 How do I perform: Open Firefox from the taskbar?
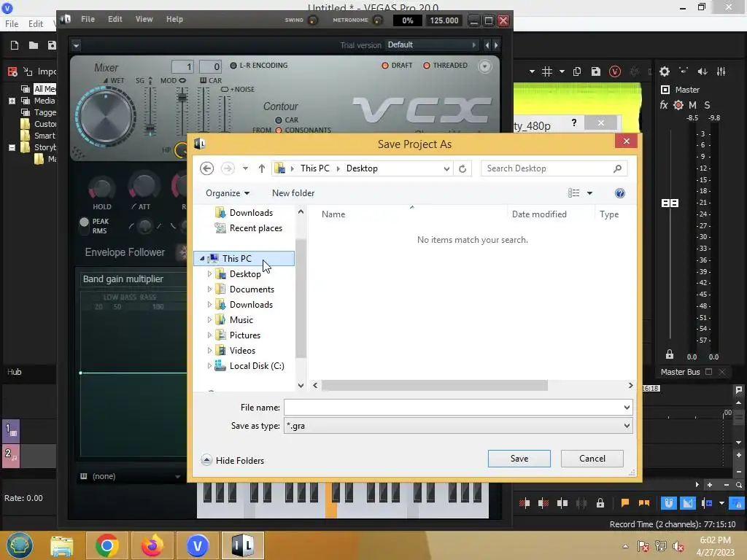coord(152,545)
